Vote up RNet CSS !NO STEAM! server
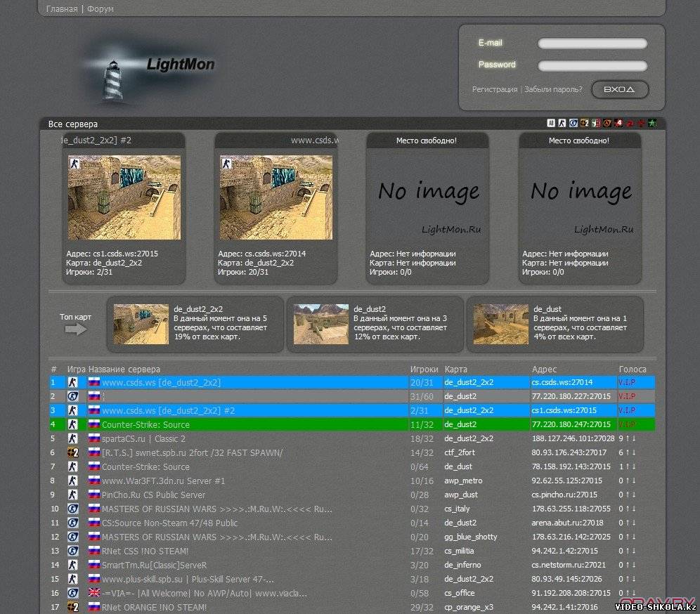 (628, 551)
